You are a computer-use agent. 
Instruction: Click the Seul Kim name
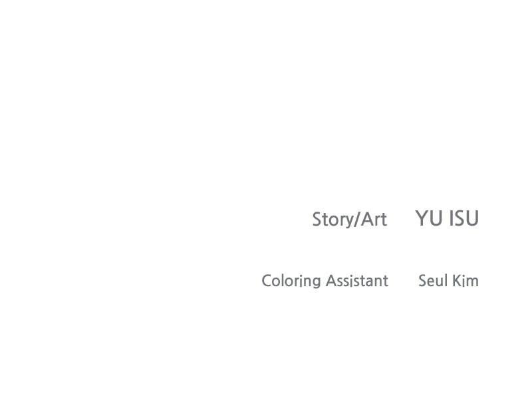pyautogui.click(x=448, y=281)
